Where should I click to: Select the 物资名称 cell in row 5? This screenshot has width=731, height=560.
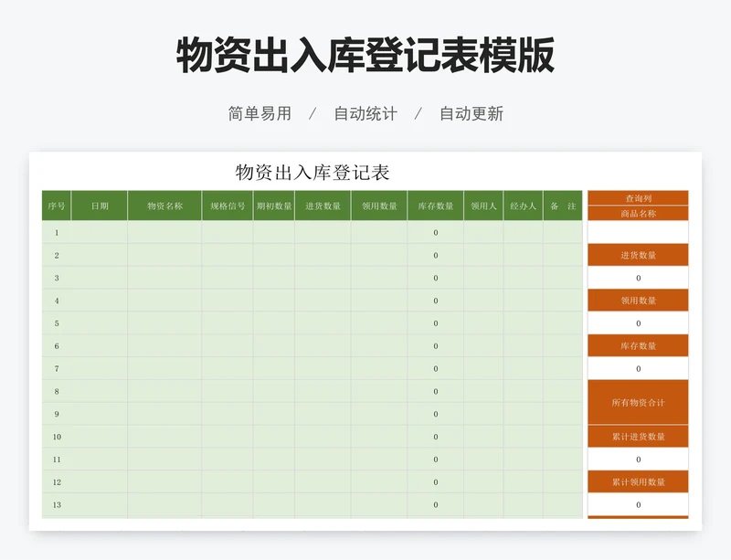[x=164, y=323]
